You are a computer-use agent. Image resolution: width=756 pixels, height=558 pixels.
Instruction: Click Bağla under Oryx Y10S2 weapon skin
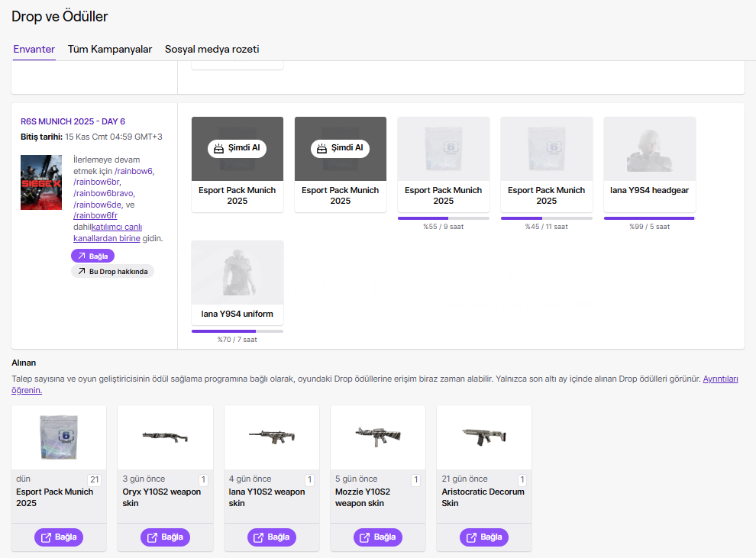165,537
